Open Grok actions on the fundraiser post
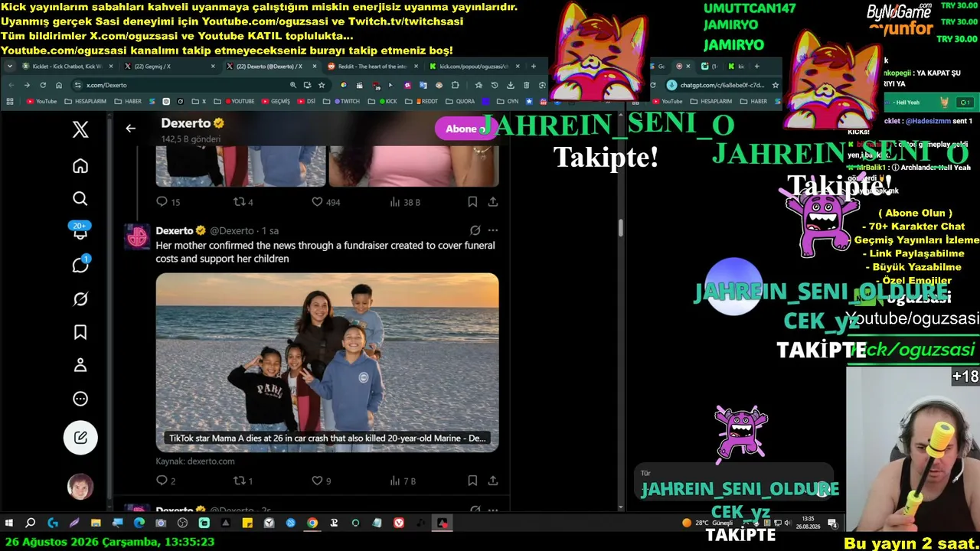The image size is (980, 551). [475, 230]
